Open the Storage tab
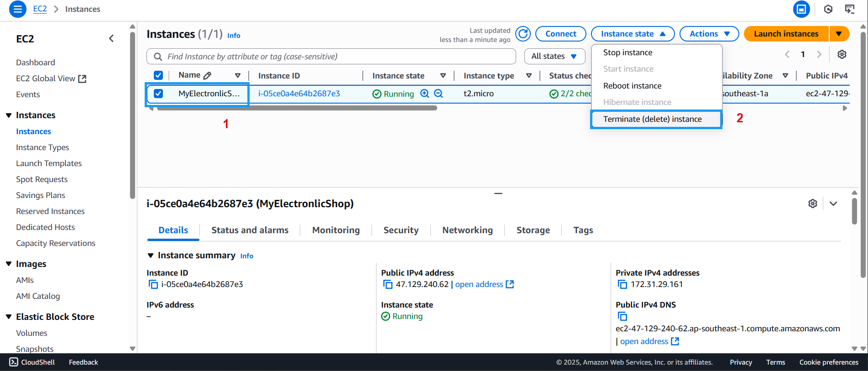This screenshot has width=868, height=371. click(x=533, y=230)
